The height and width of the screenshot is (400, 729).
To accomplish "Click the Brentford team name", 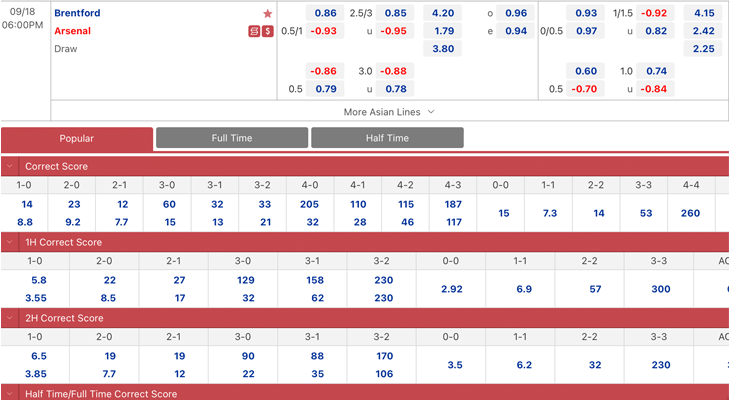I will pyautogui.click(x=77, y=13).
